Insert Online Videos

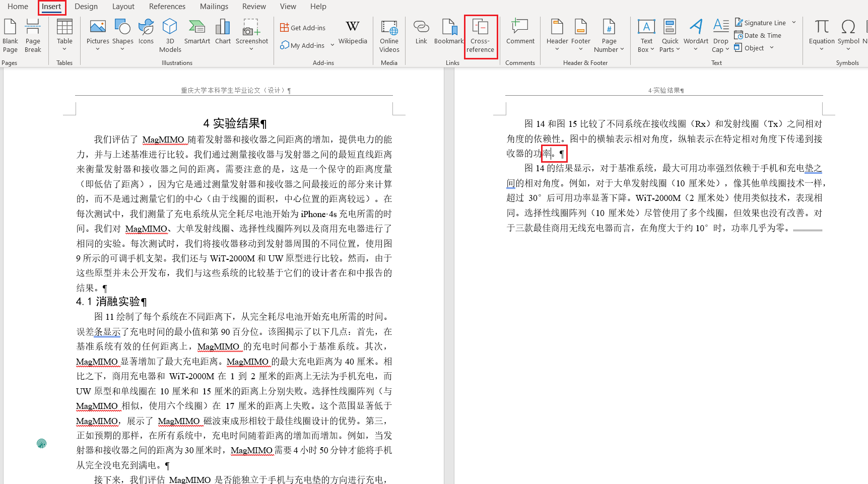(389, 36)
